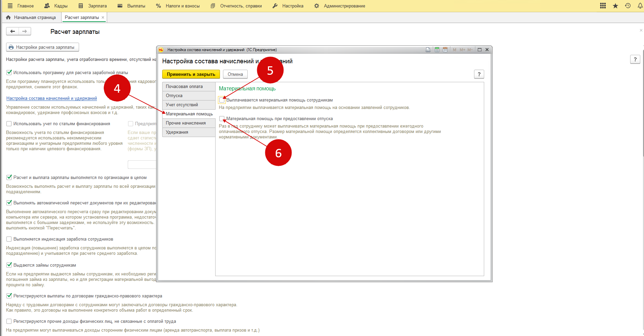This screenshot has height=336, width=644.
Task: Toggle Выполнять автоматический пересчет документов checkbox
Action: pyautogui.click(x=9, y=203)
